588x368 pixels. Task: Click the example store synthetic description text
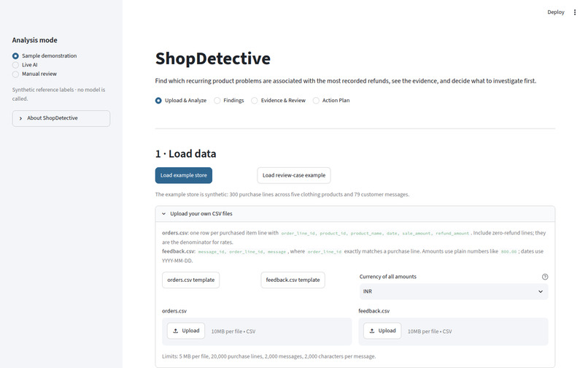tap(282, 194)
